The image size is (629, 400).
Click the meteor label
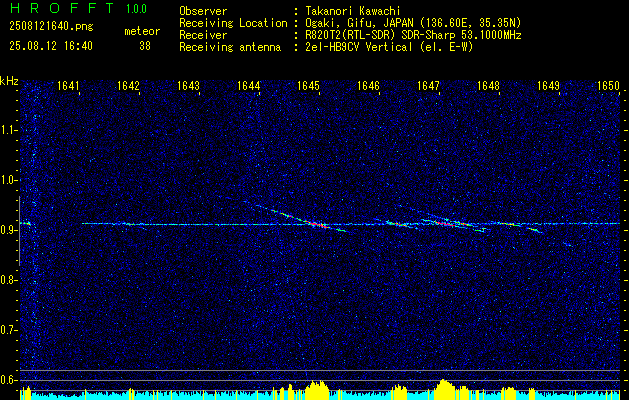(x=142, y=31)
